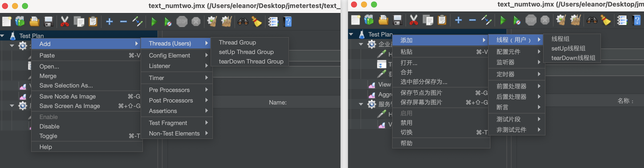Open Listener submenu

pyautogui.click(x=177, y=66)
